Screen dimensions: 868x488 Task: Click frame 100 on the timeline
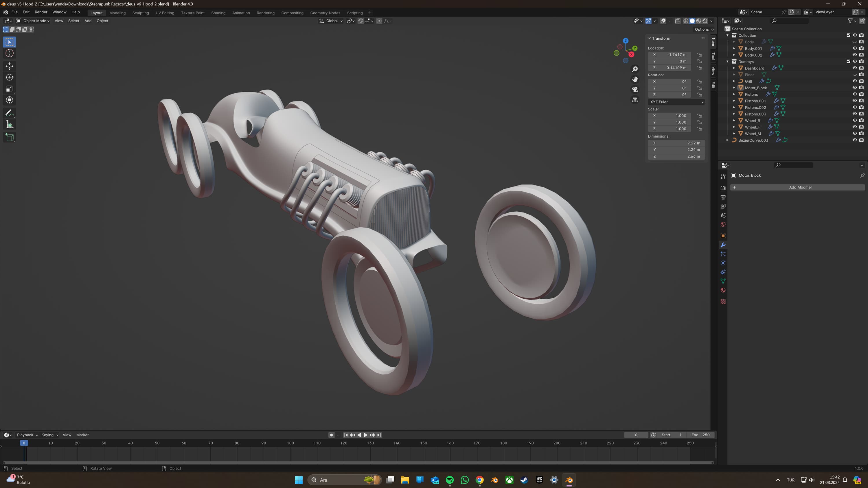pyautogui.click(x=290, y=443)
